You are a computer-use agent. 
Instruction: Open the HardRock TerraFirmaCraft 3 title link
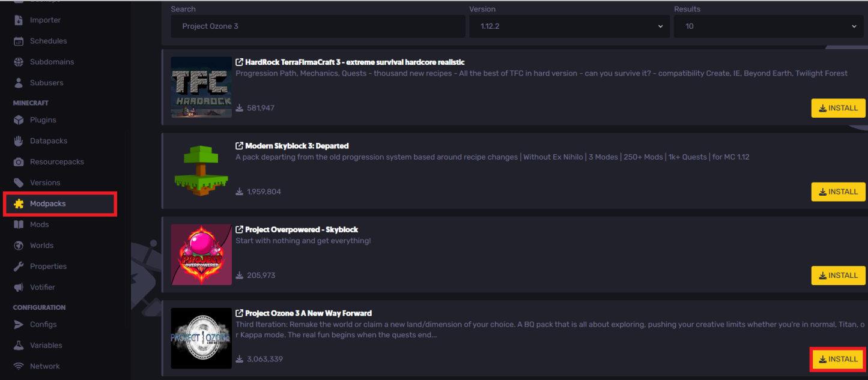(x=354, y=62)
